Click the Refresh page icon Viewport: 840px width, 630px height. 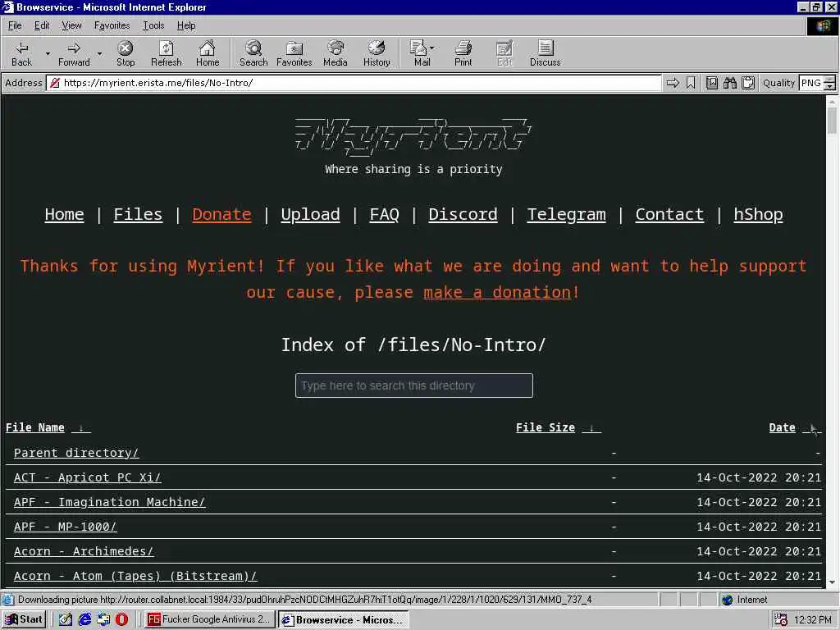point(166,48)
